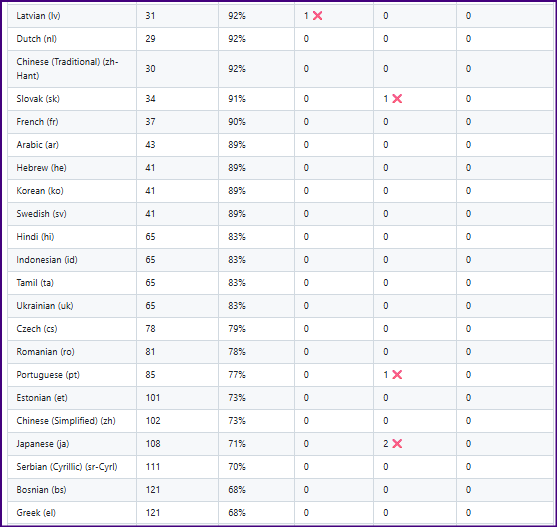This screenshot has width=557, height=527.
Task: Click the Greek (el) 68% value
Action: (237, 513)
